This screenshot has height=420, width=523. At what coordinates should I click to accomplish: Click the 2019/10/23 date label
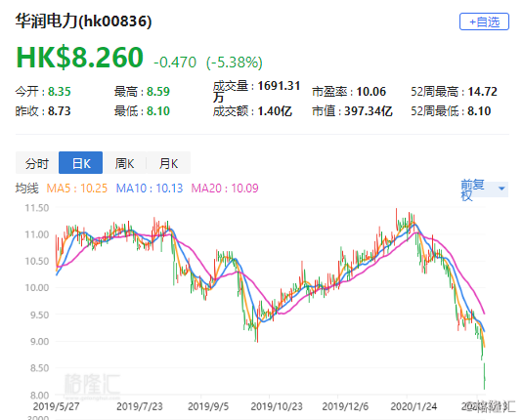tap(277, 406)
